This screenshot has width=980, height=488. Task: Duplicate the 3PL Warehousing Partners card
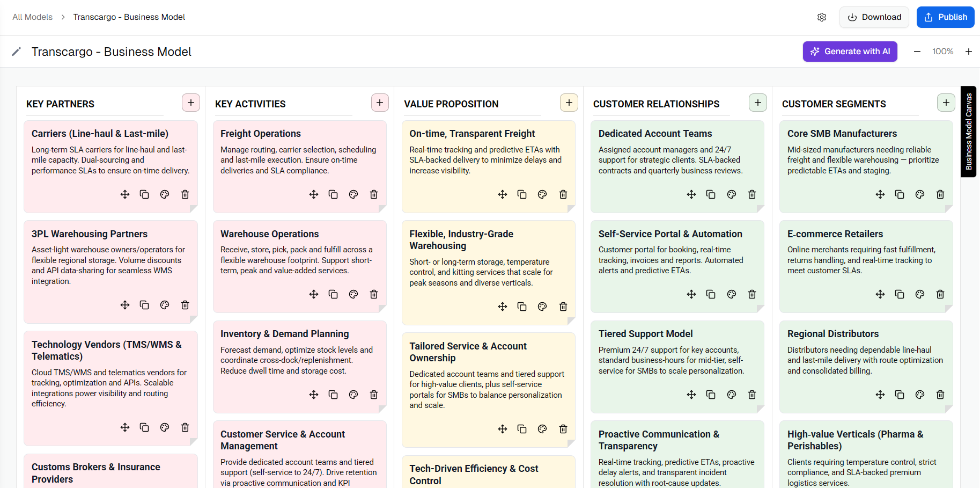[x=144, y=305]
